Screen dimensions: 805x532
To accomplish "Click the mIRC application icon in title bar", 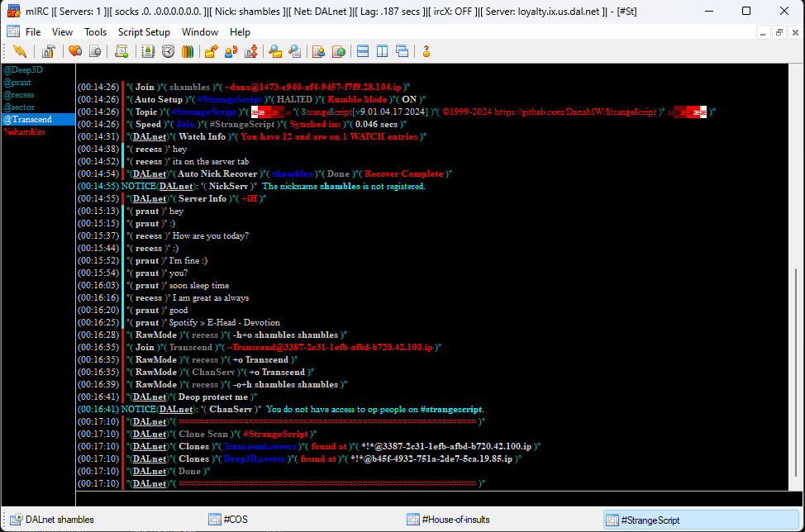I will 13,11.
